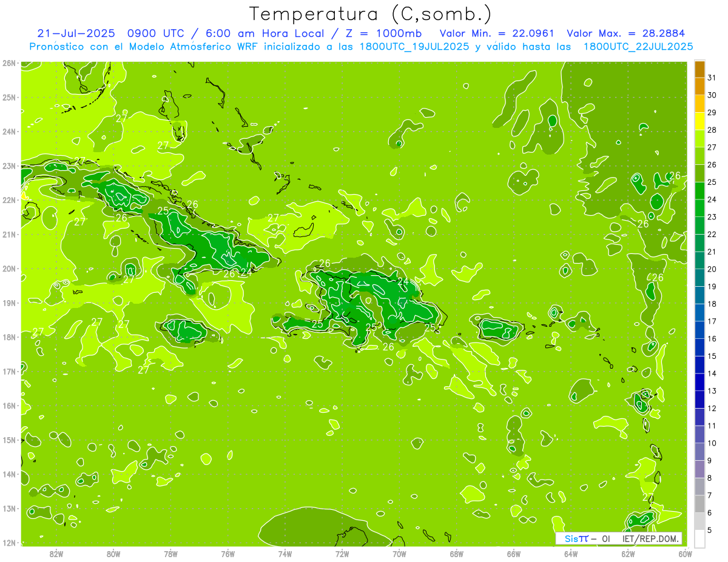Click the title "Temperatura (C,somb.)"

pos(371,14)
